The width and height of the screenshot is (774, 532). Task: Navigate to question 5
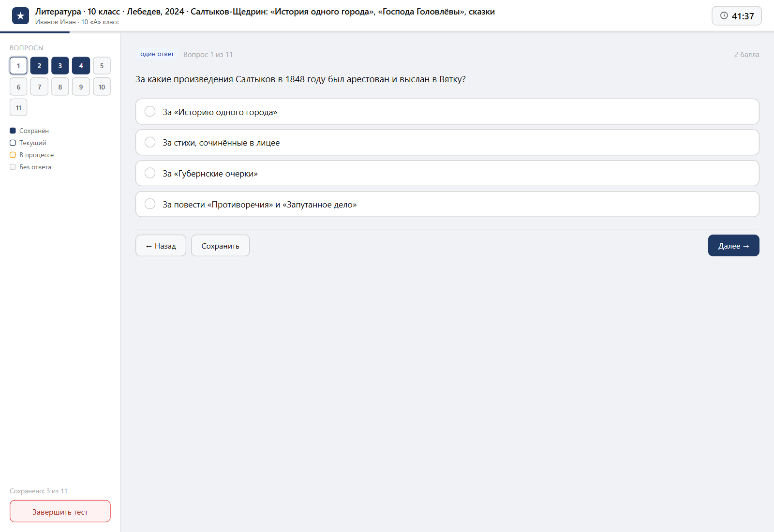point(102,66)
